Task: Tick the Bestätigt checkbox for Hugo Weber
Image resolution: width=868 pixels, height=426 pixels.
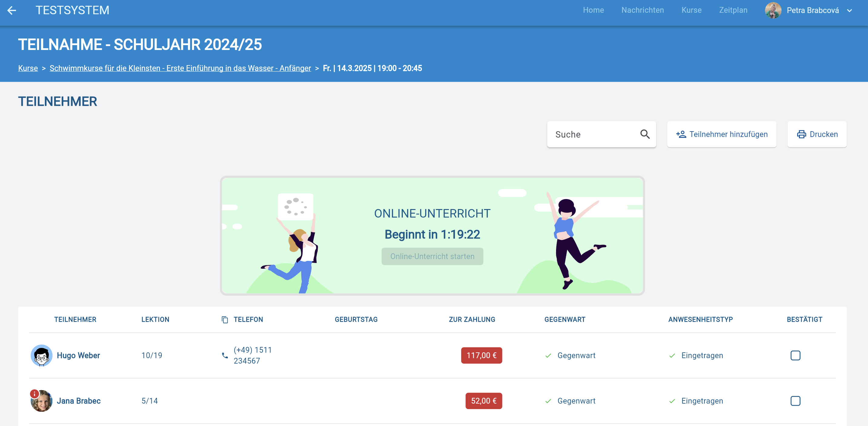Action: pyautogui.click(x=795, y=355)
